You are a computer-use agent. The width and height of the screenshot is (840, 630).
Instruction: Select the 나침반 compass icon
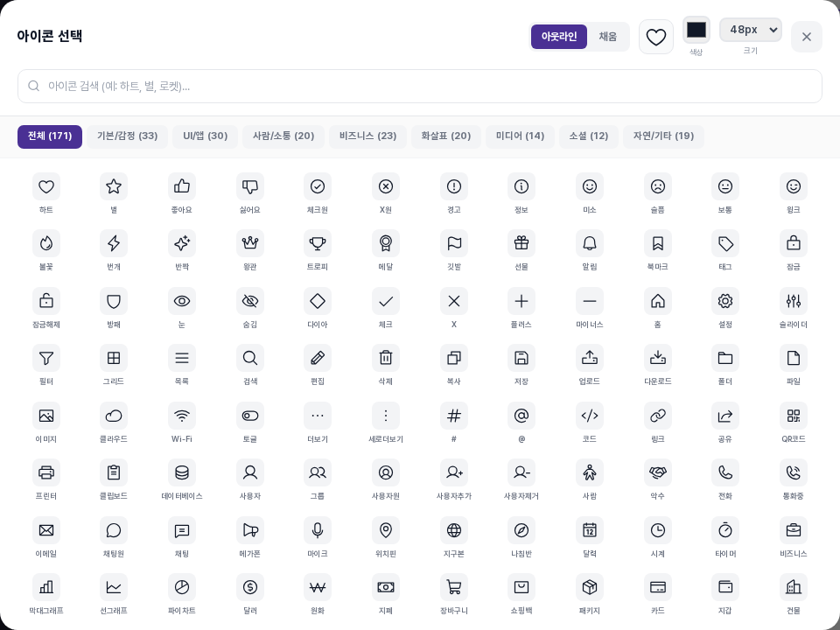[x=521, y=530]
